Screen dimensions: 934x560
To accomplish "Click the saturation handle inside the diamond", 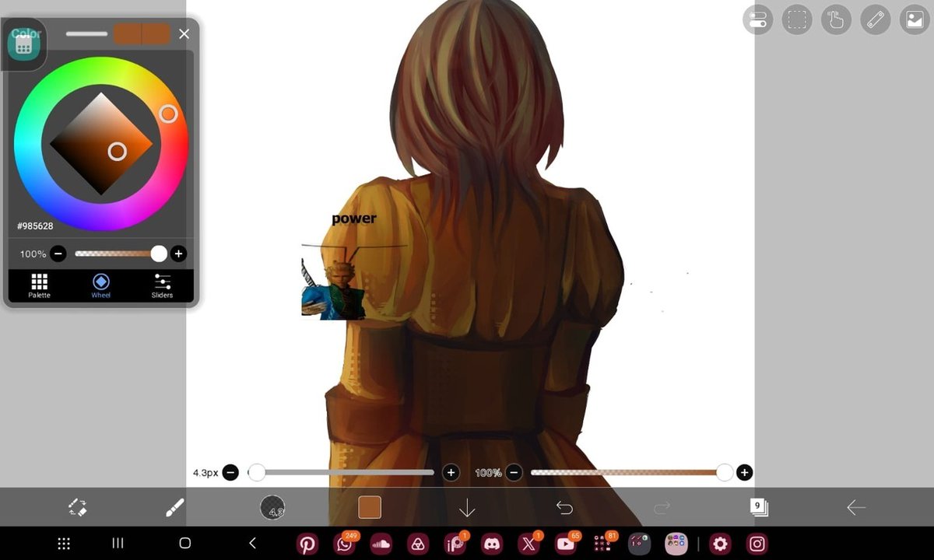I will 117,151.
